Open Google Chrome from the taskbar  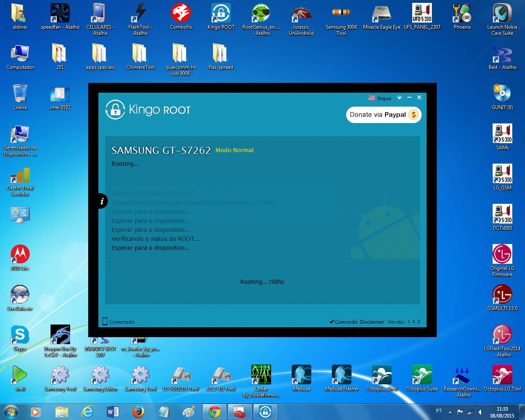(x=214, y=412)
